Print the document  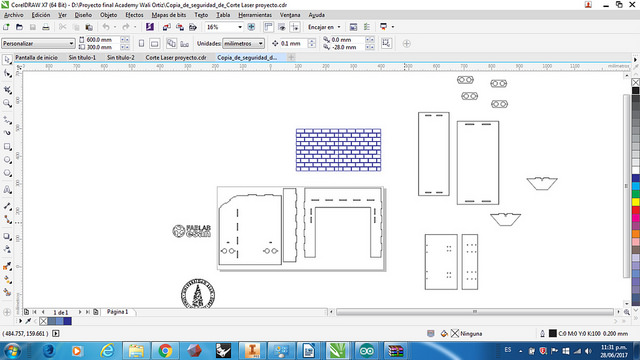click(x=46, y=27)
